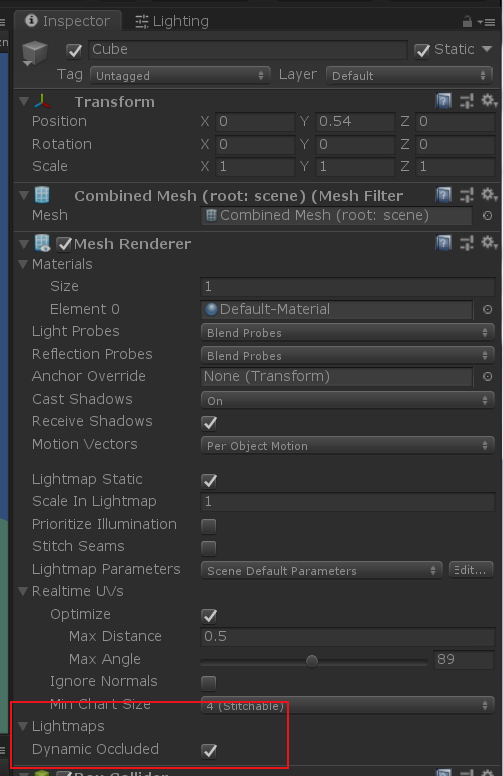Click the Mesh object picker circle
Viewport: 503px width, 776px height.
487,215
